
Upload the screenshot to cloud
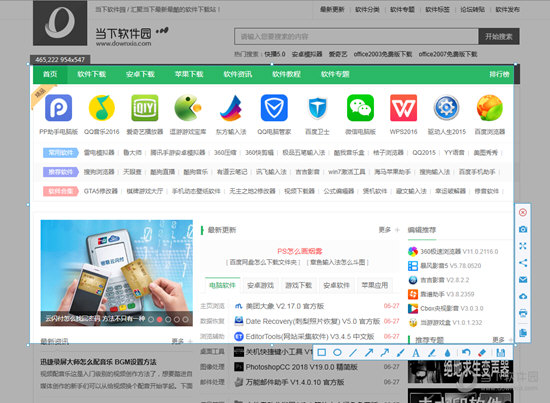pyautogui.click(x=523, y=296)
